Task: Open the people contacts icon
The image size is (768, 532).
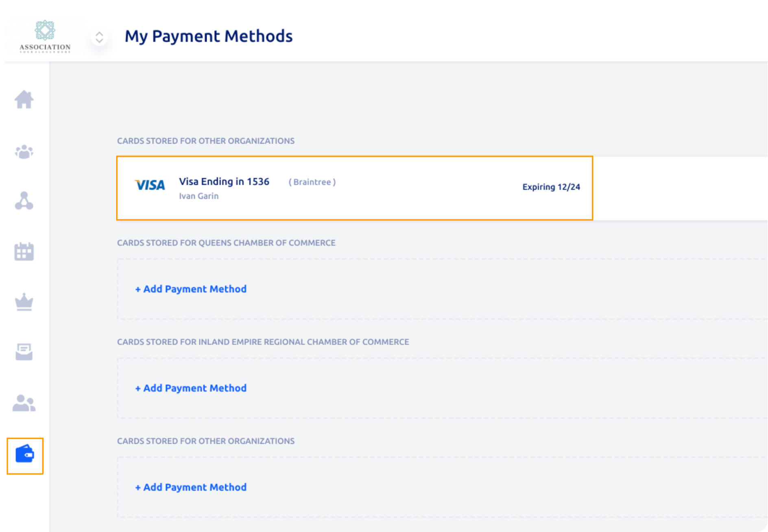Action: (24, 403)
